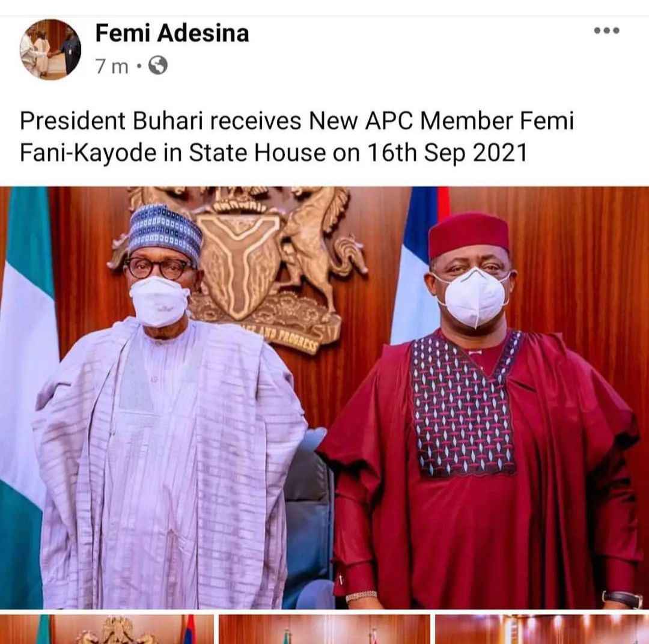Click the second caption line mentioning State House
Image resolution: width=649 pixels, height=644 pixels.
pyautogui.click(x=273, y=153)
